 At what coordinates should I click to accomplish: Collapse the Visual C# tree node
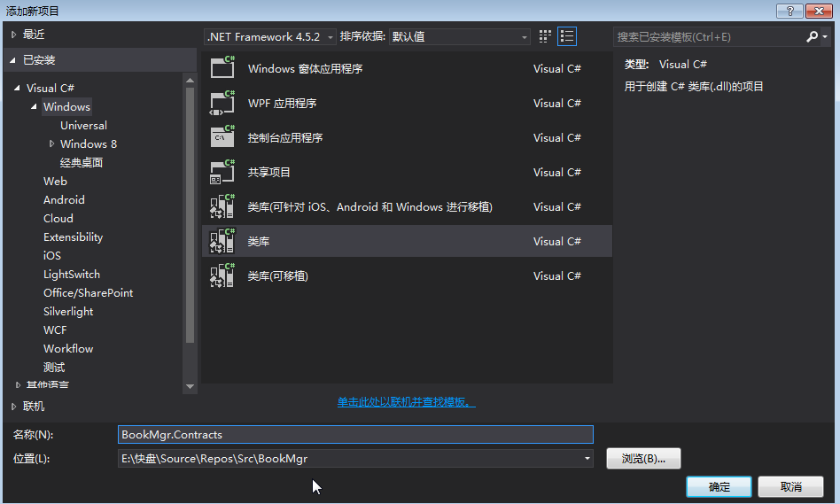[17, 88]
